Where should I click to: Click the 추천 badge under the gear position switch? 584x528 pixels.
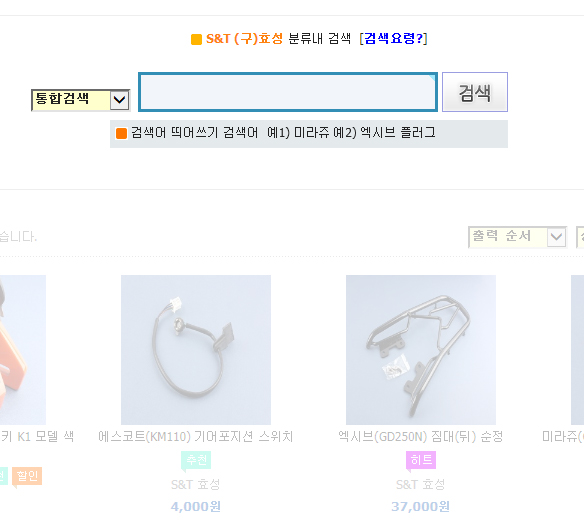tap(196, 461)
